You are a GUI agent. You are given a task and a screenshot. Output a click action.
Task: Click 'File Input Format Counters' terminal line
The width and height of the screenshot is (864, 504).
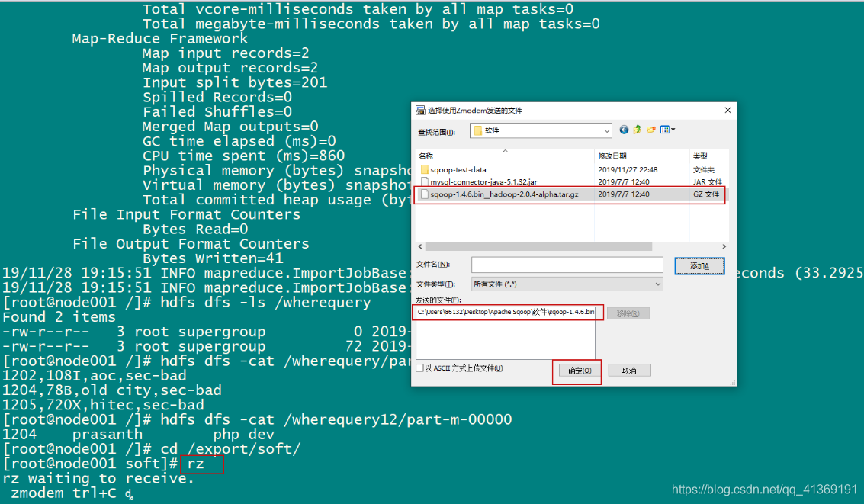click(186, 215)
